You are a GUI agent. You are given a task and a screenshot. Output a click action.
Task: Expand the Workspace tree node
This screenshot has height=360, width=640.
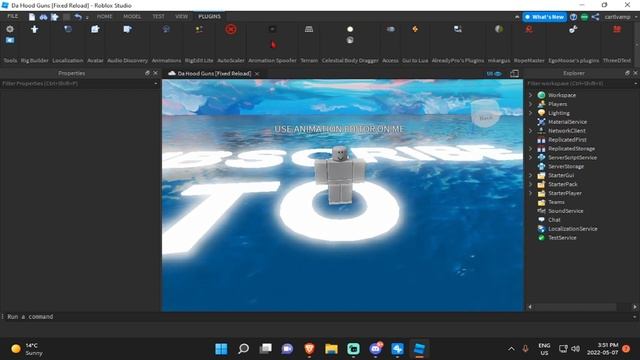pyautogui.click(x=531, y=95)
